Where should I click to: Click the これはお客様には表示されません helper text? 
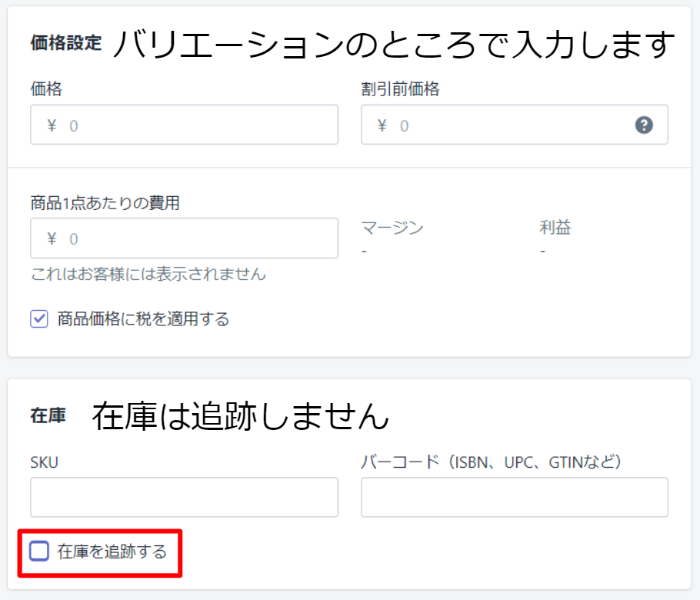pyautogui.click(x=148, y=274)
